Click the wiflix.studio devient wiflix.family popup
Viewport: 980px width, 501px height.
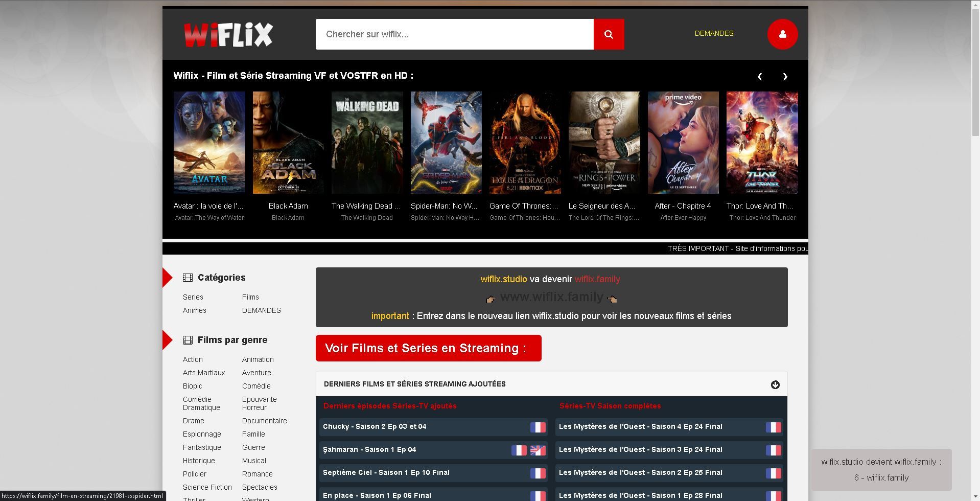coord(881,470)
